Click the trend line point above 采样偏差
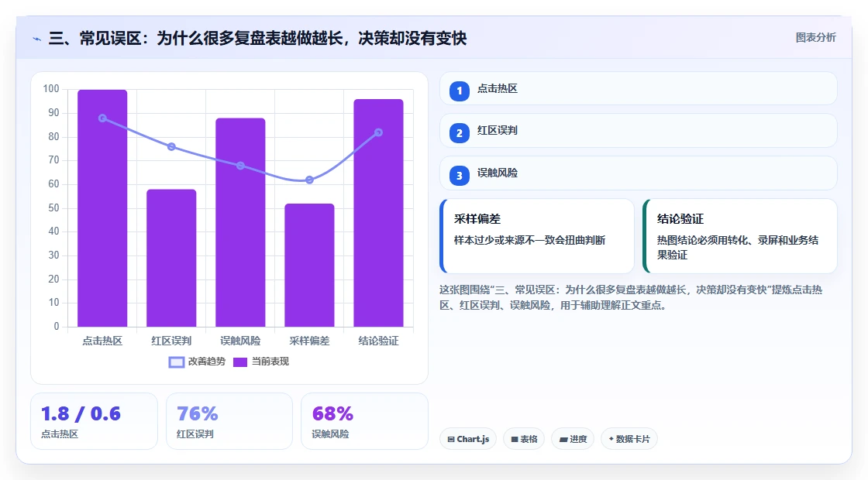Image resolution: width=868 pixels, height=480 pixels. click(x=309, y=180)
